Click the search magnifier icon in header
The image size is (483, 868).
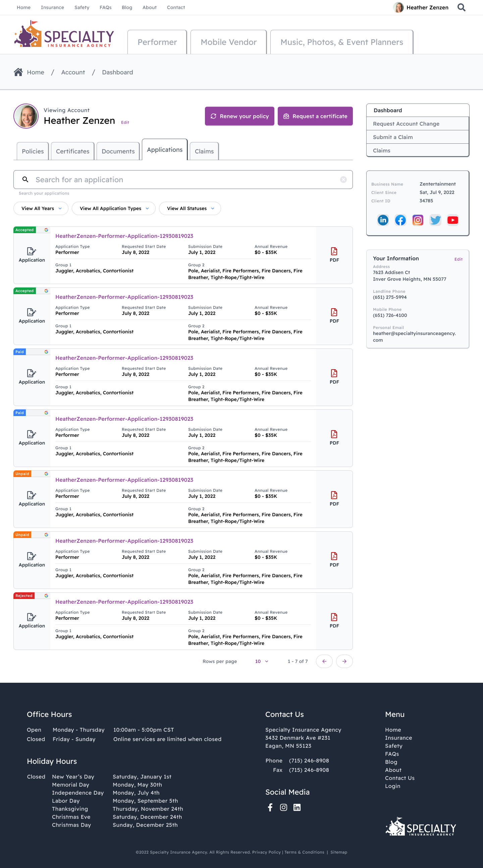pos(461,7)
